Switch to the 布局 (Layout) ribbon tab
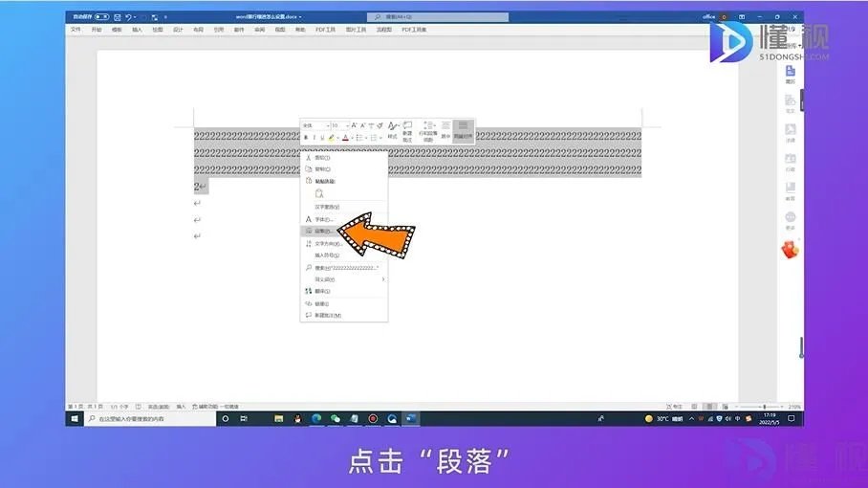Screen dimensions: 868x488 pyautogui.click(x=198, y=30)
